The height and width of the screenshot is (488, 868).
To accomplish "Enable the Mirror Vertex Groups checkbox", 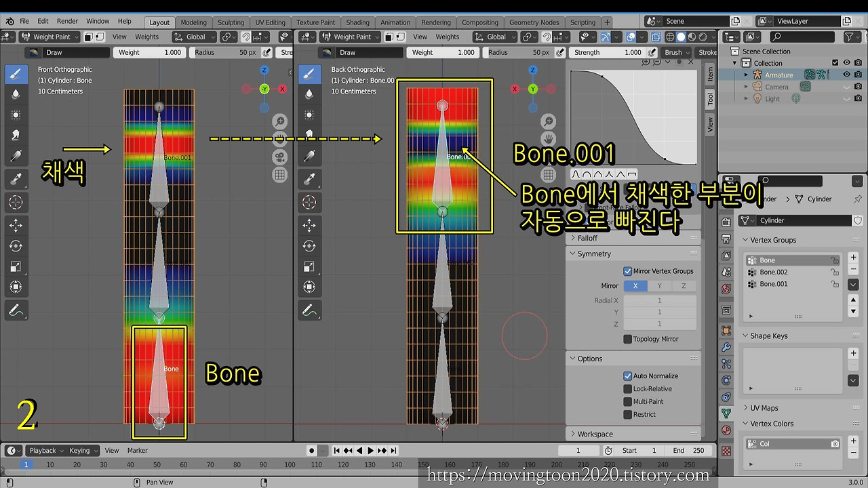I will pyautogui.click(x=627, y=271).
